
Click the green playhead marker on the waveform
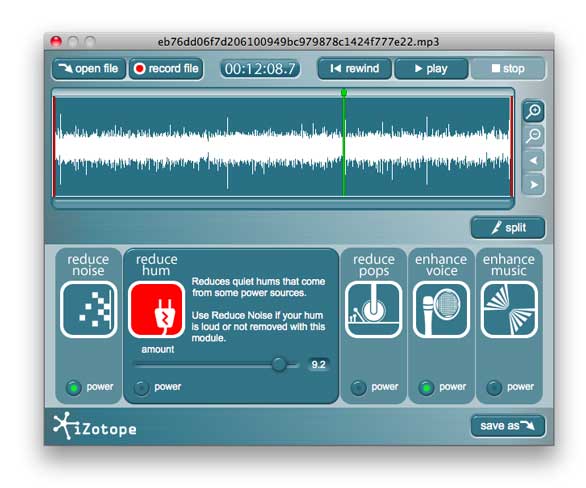click(x=344, y=92)
